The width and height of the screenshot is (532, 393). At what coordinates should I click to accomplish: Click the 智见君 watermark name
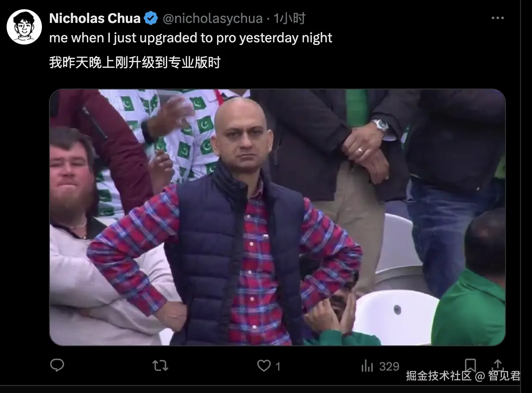click(x=504, y=376)
